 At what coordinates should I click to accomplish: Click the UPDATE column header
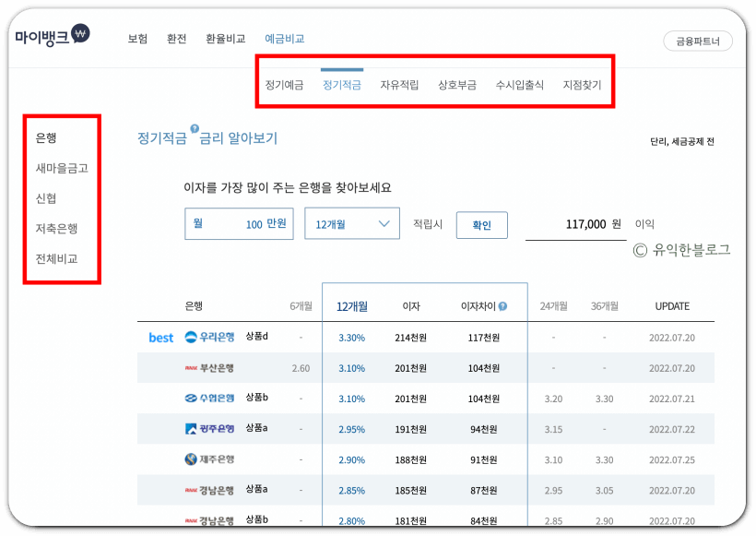672,306
